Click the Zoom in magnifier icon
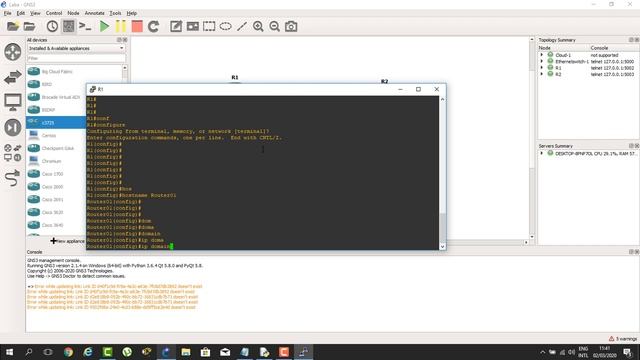 (258, 27)
